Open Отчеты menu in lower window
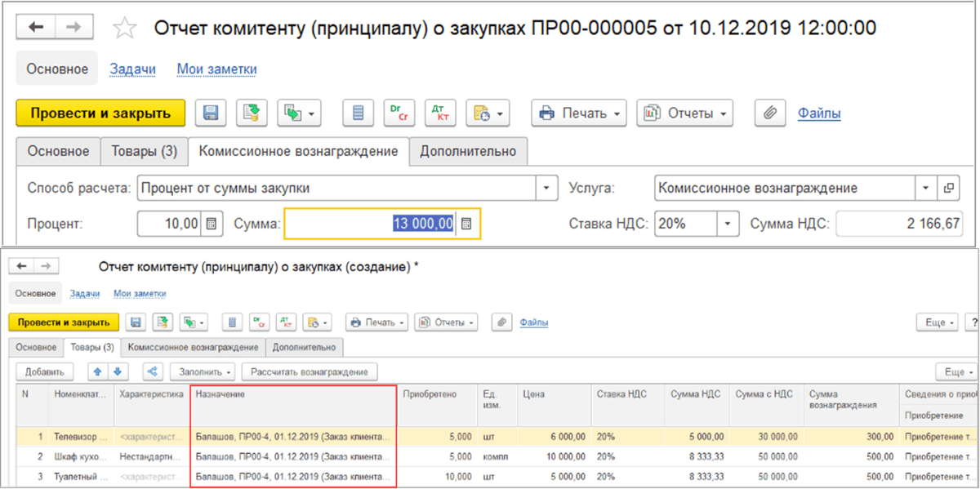The height and width of the screenshot is (489, 980). tap(445, 322)
